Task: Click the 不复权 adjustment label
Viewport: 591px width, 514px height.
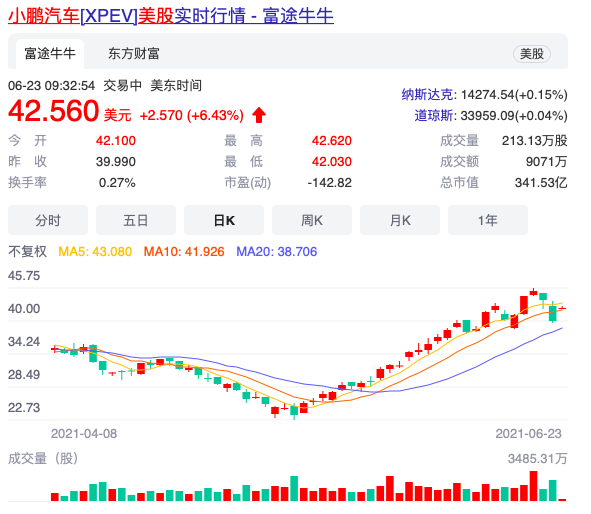Action: (28, 251)
